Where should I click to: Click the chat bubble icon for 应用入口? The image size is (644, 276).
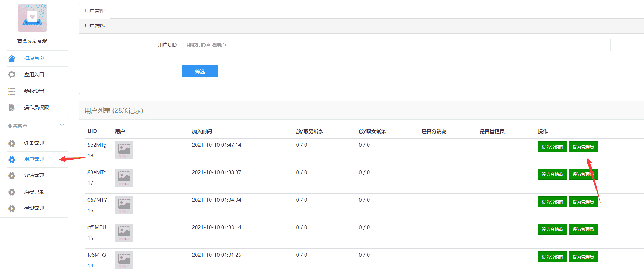pos(12,75)
